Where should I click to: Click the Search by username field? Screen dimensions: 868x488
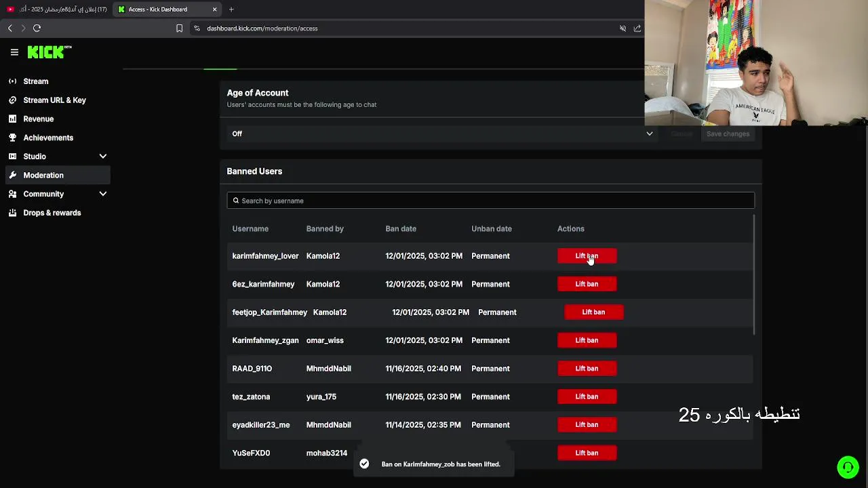490,201
